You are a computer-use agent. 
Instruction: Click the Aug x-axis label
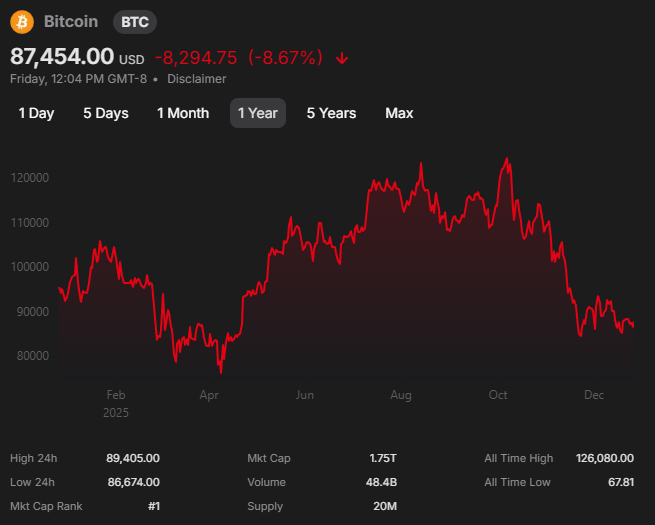coord(401,395)
